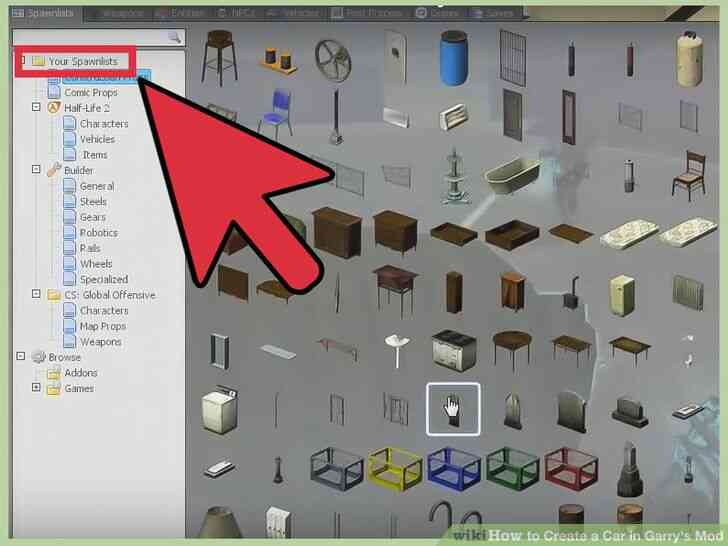Spawn the blue cage frame prop
728x546 pixels.
tap(454, 469)
